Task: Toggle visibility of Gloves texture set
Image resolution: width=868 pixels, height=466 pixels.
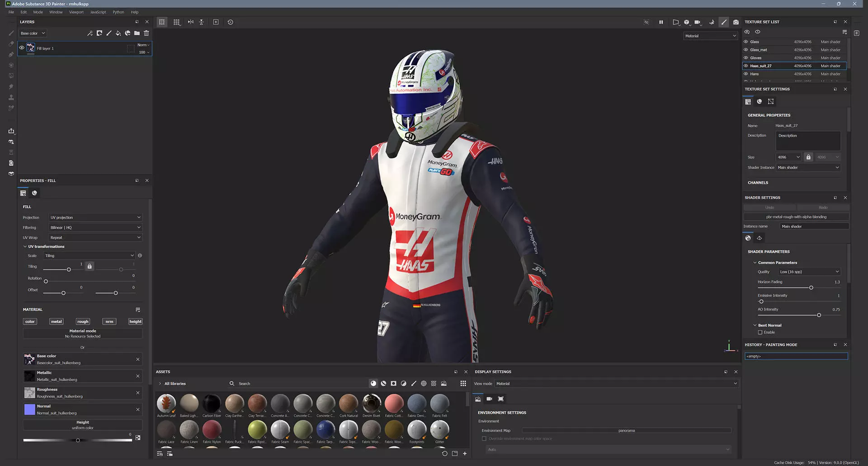Action: [746, 58]
